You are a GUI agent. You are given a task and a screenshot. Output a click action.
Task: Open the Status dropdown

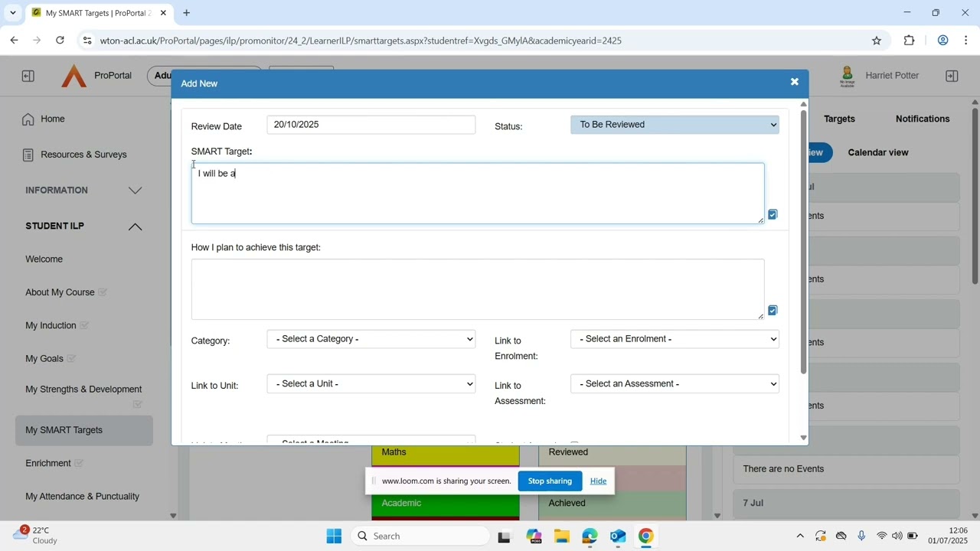(675, 125)
